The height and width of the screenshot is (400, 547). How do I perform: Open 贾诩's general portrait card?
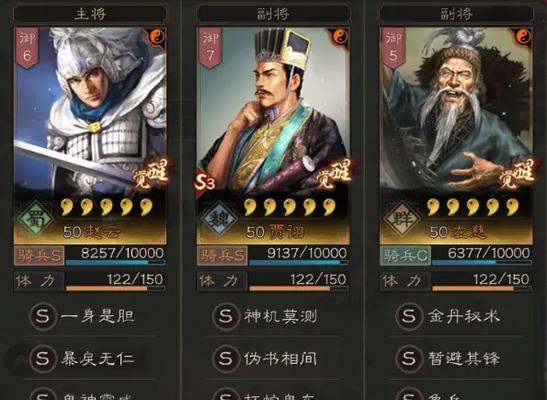(273, 135)
